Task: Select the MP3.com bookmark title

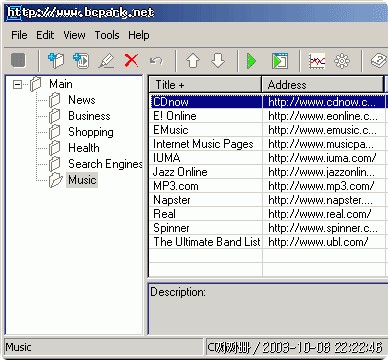Action: pyautogui.click(x=176, y=186)
